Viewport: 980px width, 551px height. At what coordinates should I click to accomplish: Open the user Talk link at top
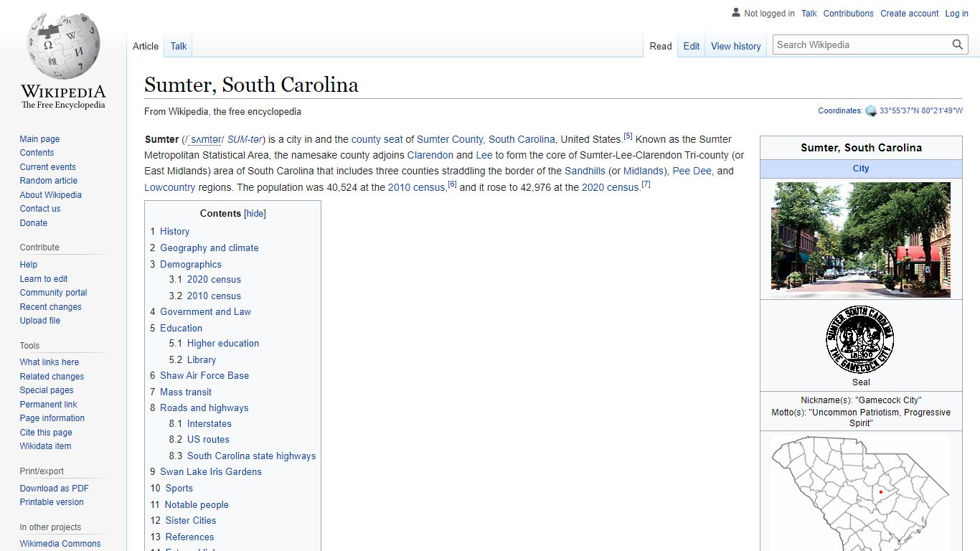(809, 14)
